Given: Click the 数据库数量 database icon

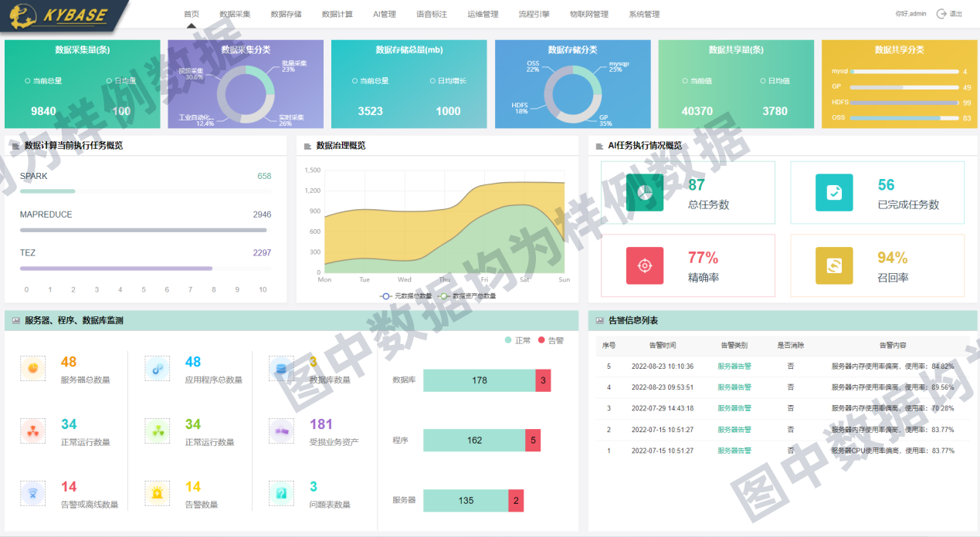Looking at the screenshot, I should click(281, 369).
